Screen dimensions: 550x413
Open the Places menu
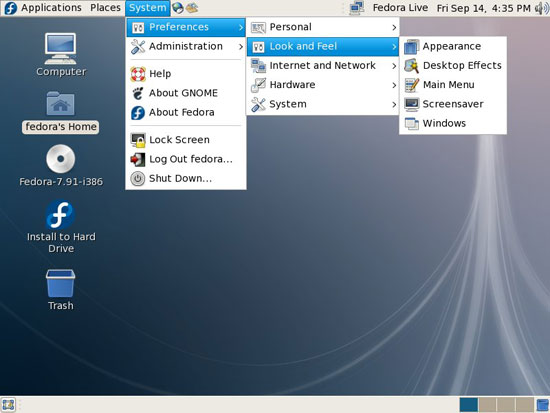[x=105, y=8]
